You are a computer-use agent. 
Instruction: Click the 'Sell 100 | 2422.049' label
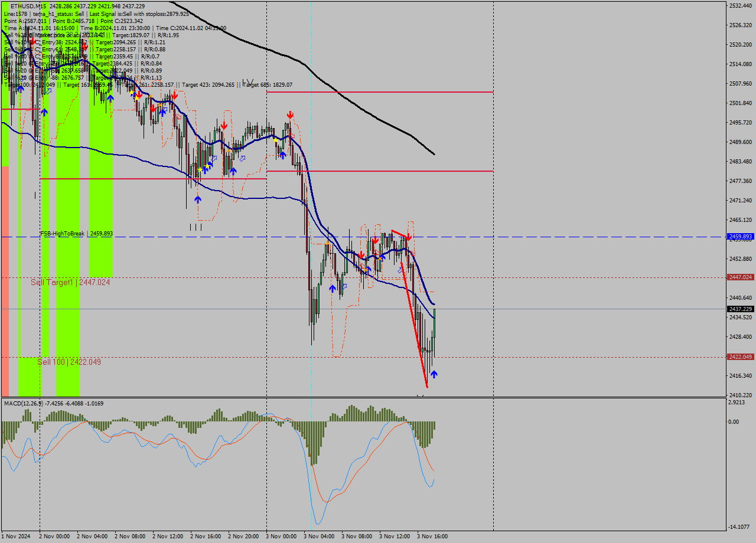tap(69, 362)
